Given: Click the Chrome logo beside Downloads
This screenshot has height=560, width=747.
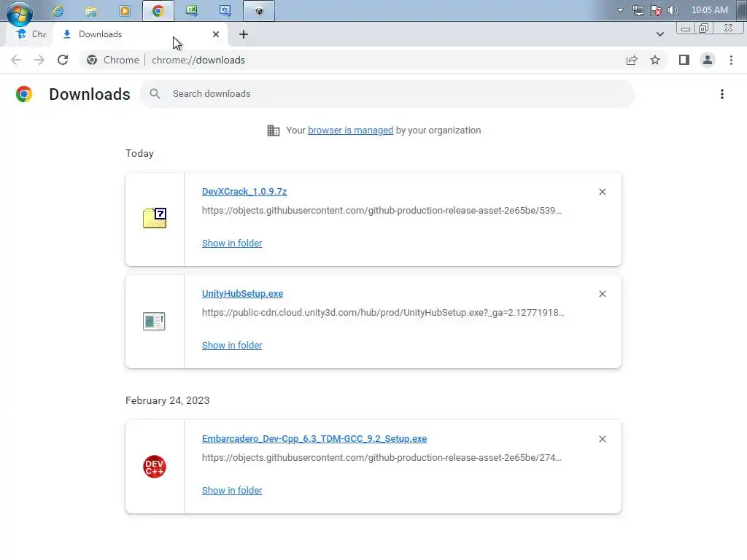Looking at the screenshot, I should point(24,94).
